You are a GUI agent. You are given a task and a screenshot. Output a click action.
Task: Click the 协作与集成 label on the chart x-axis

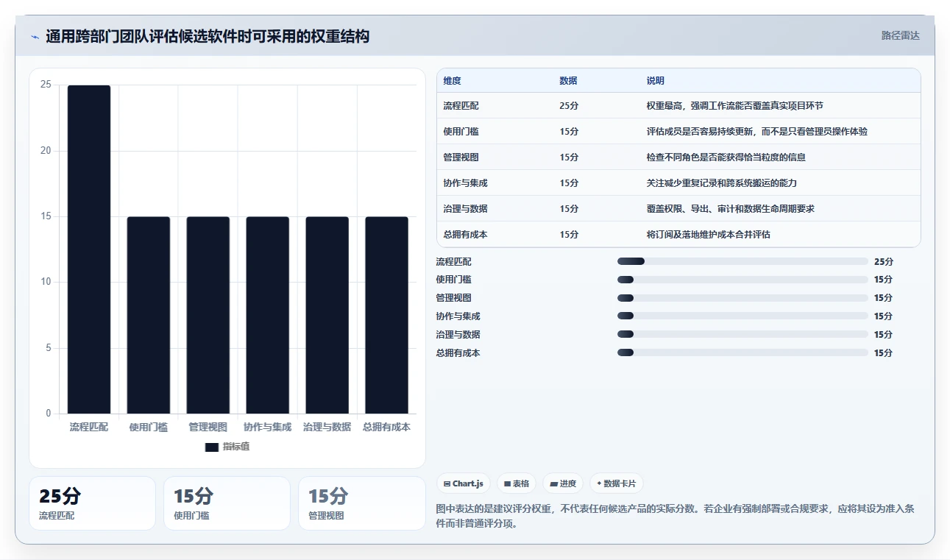coord(268,427)
